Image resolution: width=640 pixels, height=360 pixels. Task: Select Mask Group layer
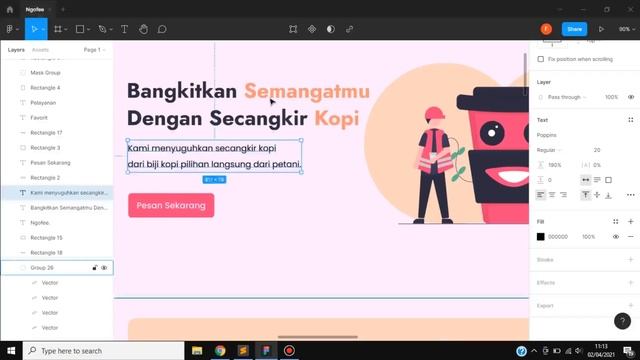pos(45,73)
